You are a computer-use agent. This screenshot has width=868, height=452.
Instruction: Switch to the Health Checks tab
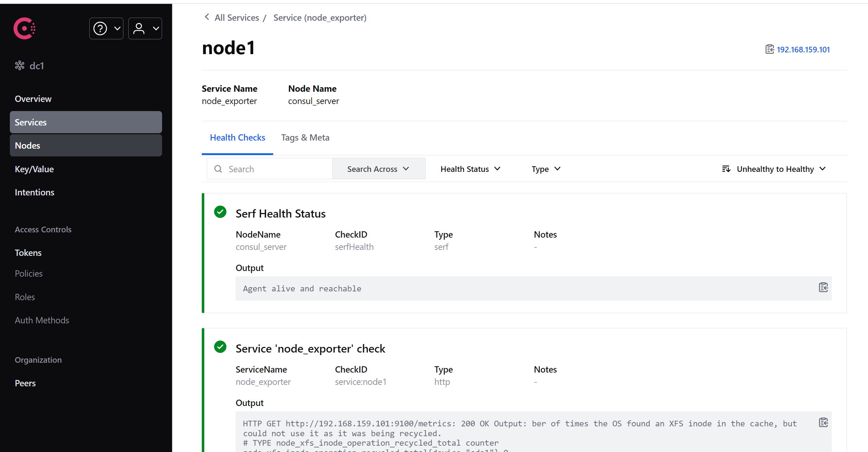[x=237, y=137]
